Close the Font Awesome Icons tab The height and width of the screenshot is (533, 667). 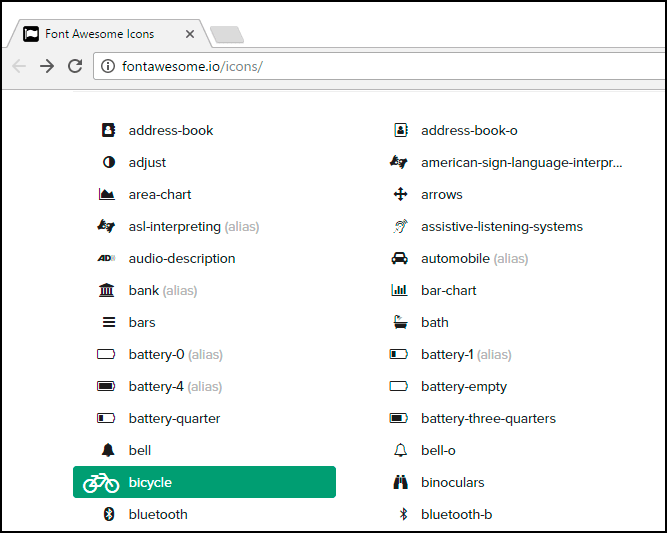[190, 34]
